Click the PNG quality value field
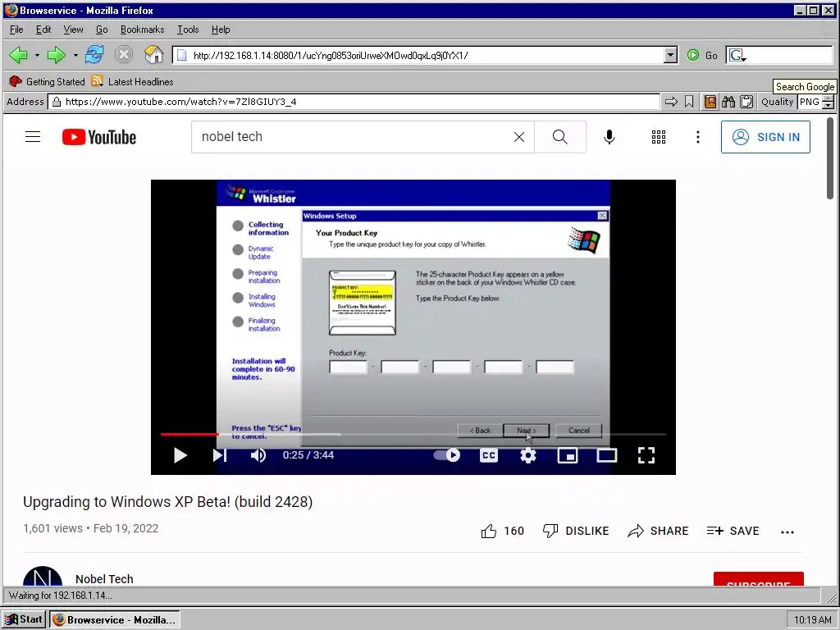The image size is (840, 630). [810, 102]
